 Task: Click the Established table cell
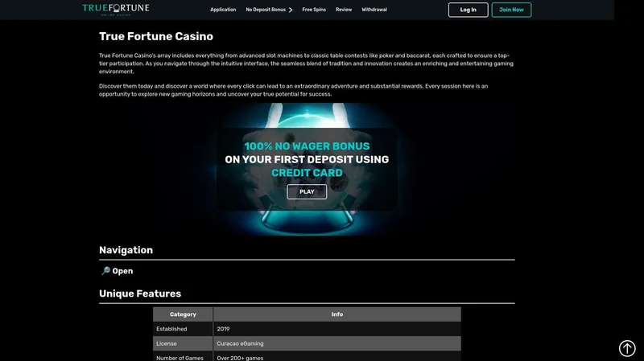click(183, 329)
